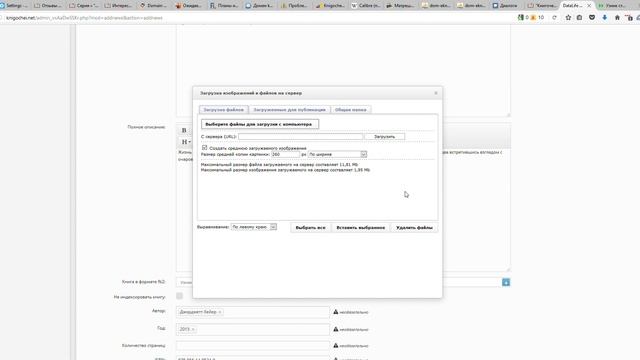The image size is (640, 360).
Task: Close the active DataLife browser tab
Action: click(589, 6)
